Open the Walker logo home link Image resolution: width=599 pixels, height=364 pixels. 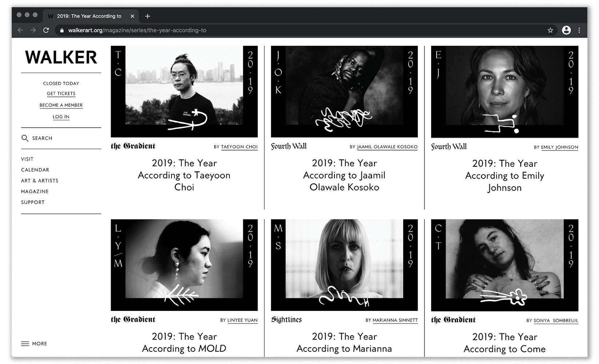pyautogui.click(x=61, y=57)
